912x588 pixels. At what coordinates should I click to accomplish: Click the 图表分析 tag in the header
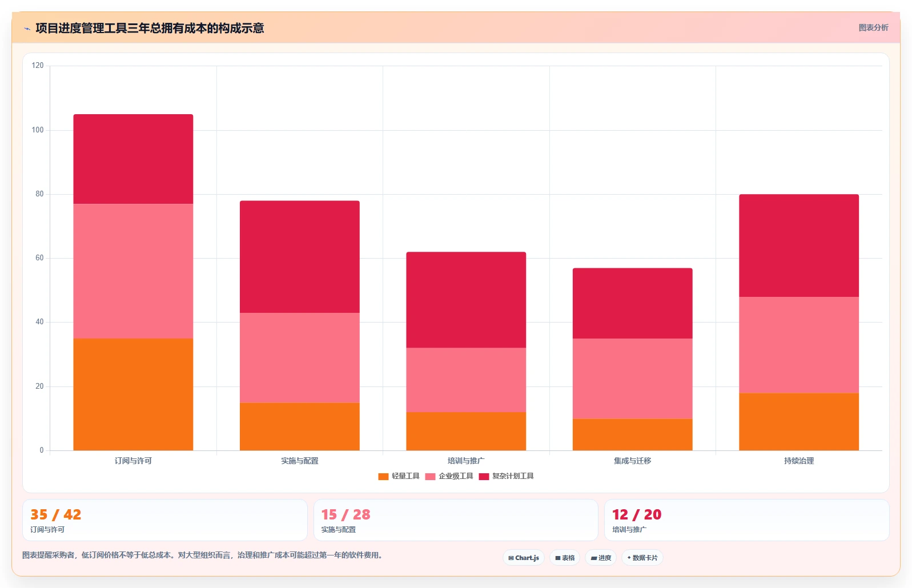[x=873, y=27]
